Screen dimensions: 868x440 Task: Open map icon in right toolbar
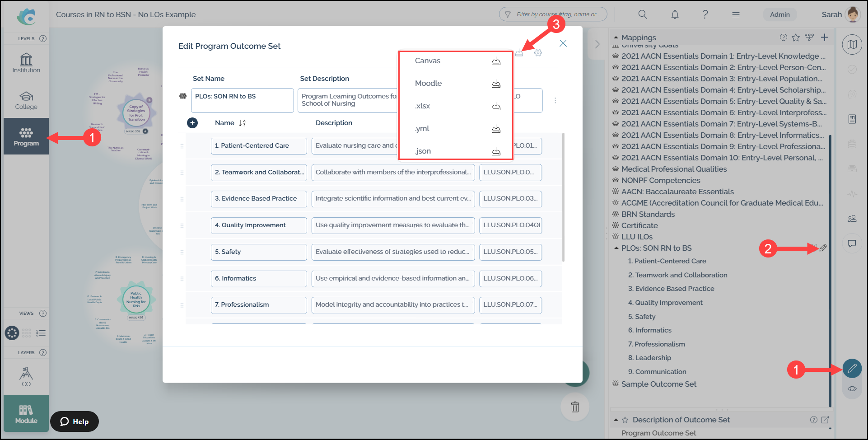[852, 45]
